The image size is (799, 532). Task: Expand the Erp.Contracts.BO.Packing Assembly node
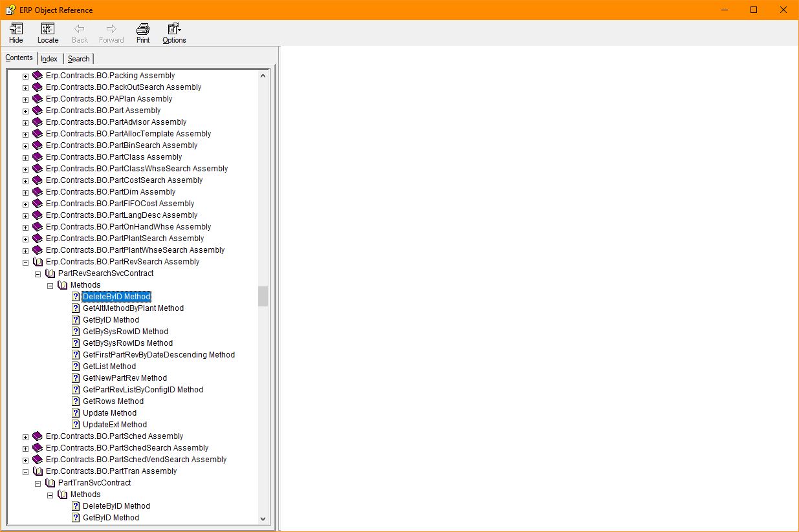[x=26, y=76]
